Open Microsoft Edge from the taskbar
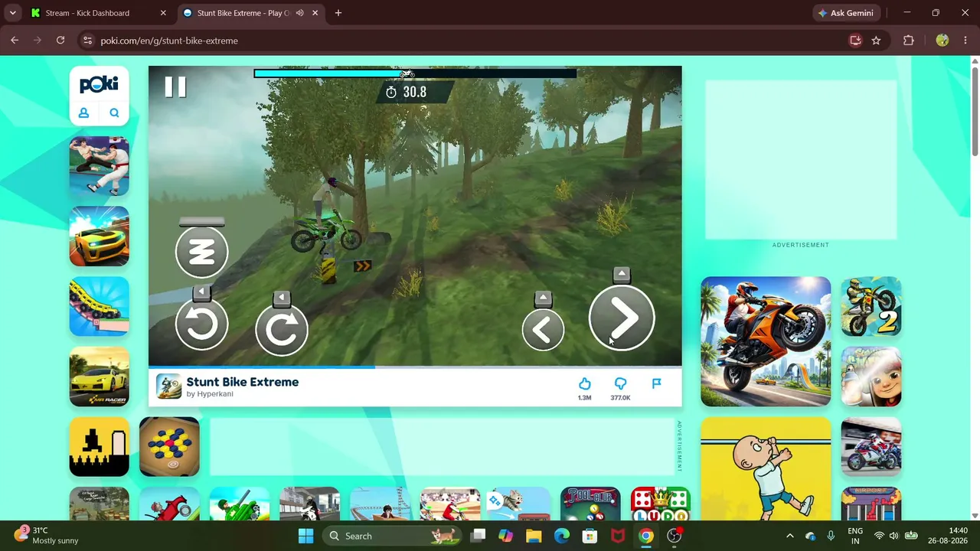The width and height of the screenshot is (980, 551). pyautogui.click(x=562, y=536)
